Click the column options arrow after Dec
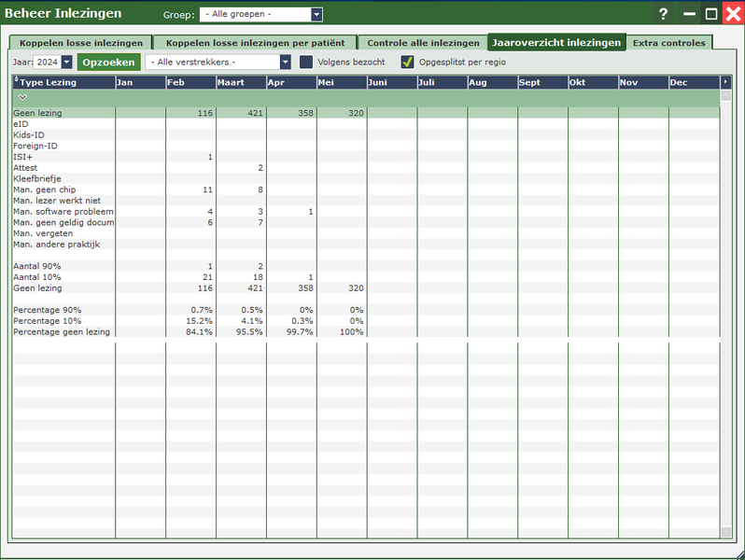This screenshot has height=560, width=745. tap(725, 82)
